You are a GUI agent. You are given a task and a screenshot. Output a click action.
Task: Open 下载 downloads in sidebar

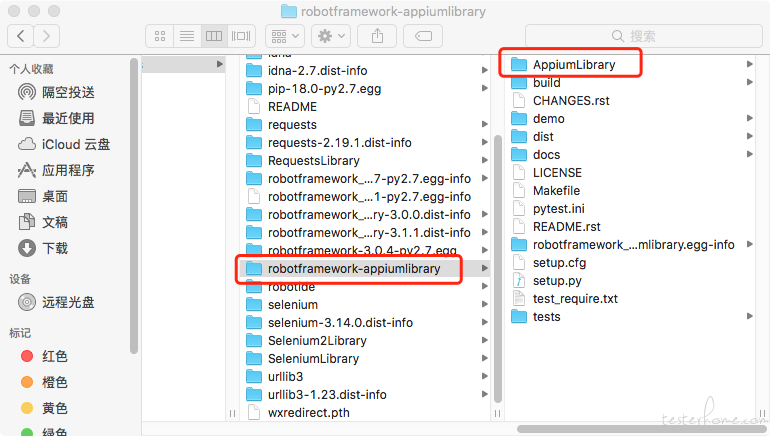pyautogui.click(x=43, y=248)
